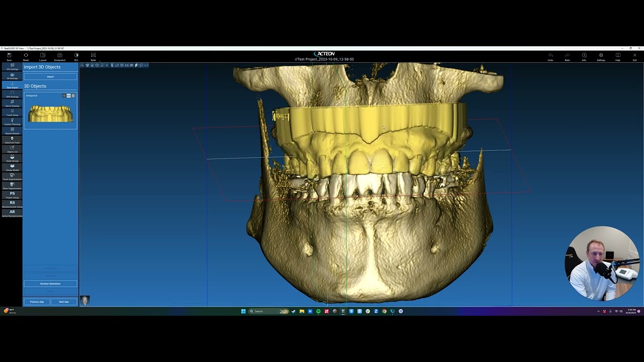
Task: Click the taskbar Search box
Action: point(269,311)
